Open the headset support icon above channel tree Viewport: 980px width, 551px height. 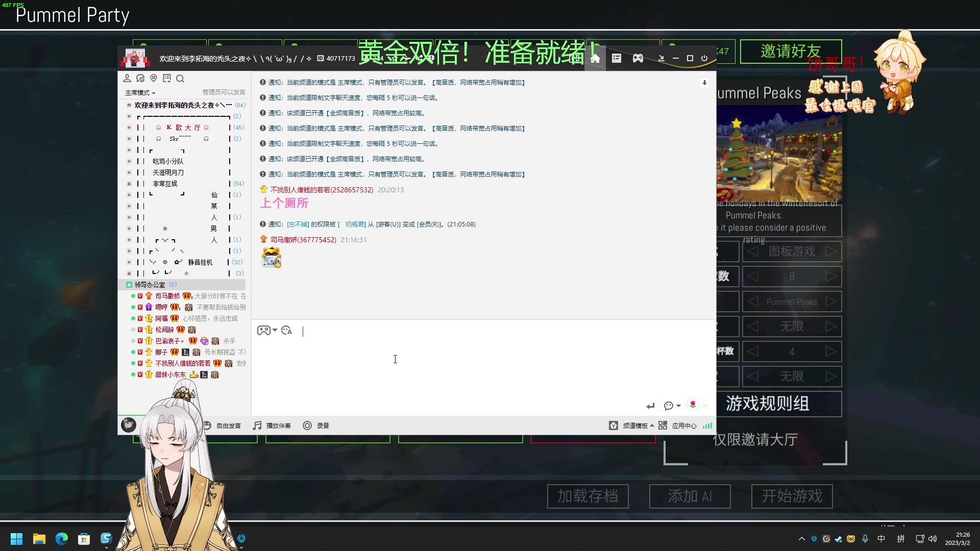click(140, 78)
